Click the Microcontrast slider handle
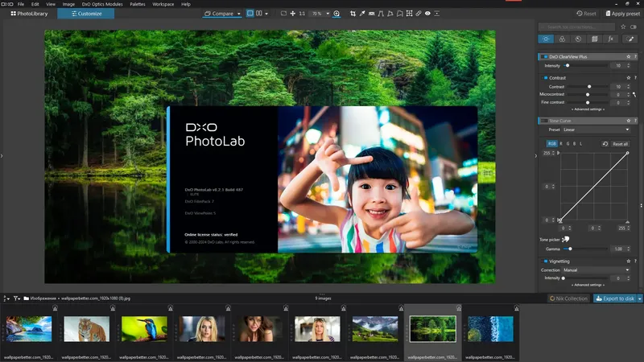Screen dimensions: 644x362 (588, 94)
